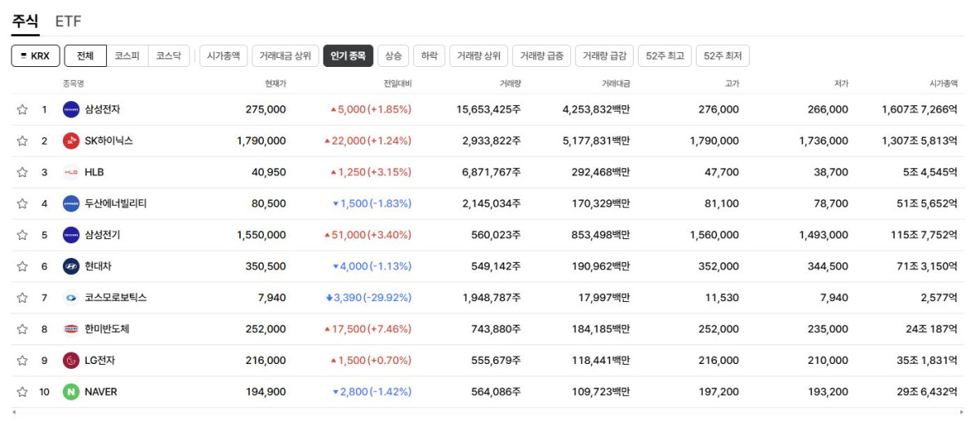This screenshot has height=426, width=980.
Task: Choose the 거래량 상위 filter
Action: coord(479,56)
